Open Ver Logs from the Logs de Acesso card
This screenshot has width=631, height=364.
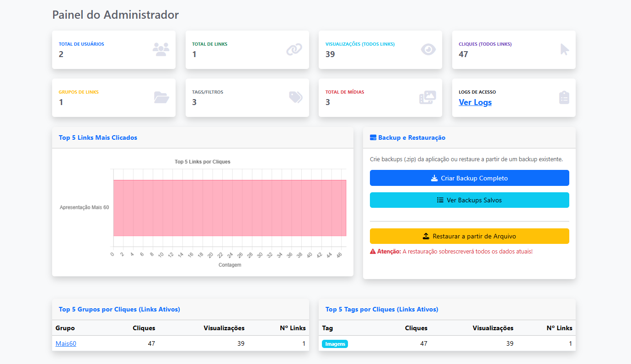coord(475,102)
